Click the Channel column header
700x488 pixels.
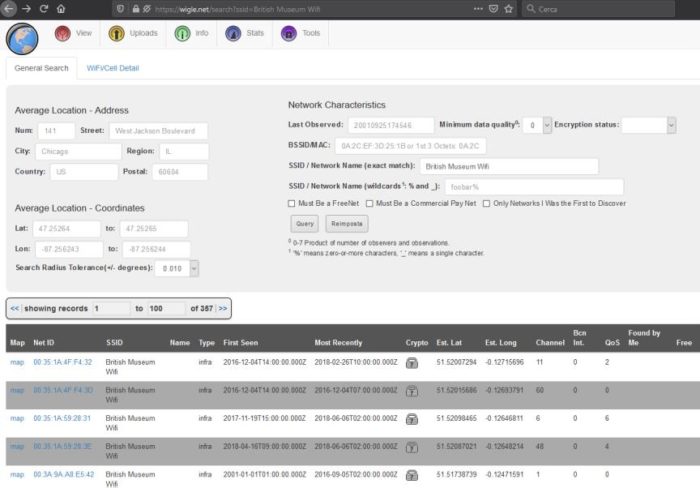pos(550,343)
